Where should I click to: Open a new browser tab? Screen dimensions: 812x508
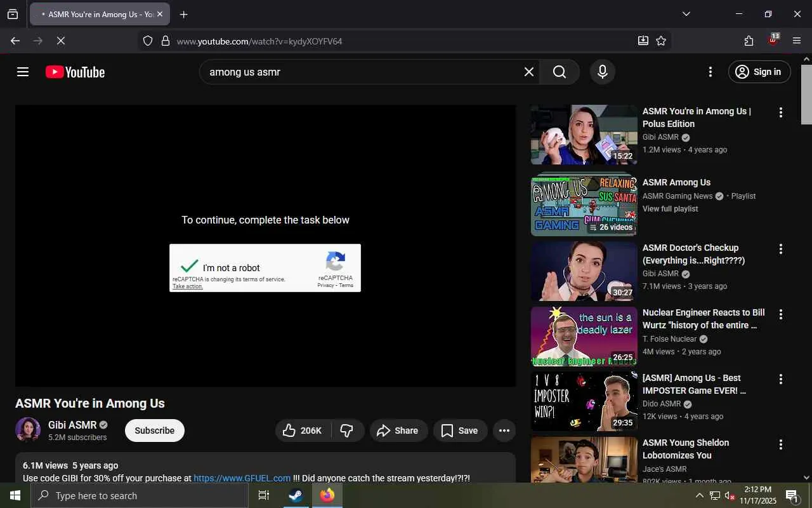183,14
